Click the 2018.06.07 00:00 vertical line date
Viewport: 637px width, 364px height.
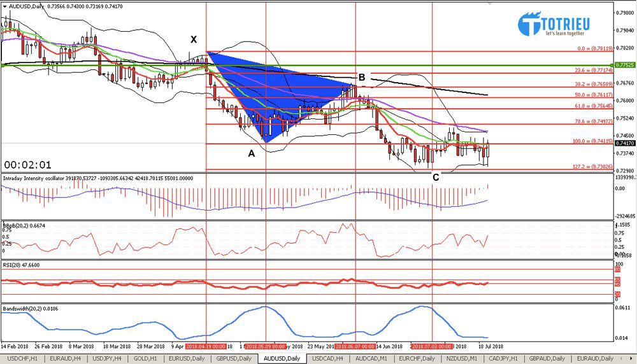pos(355,347)
